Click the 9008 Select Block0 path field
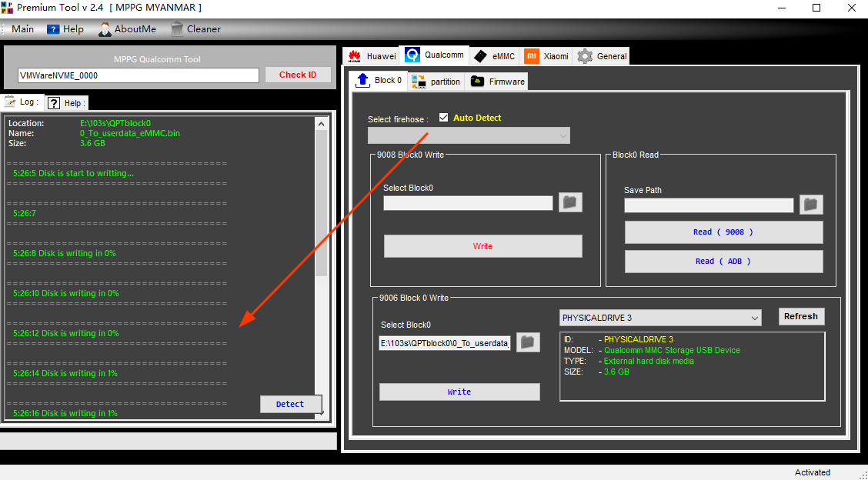 [x=469, y=203]
